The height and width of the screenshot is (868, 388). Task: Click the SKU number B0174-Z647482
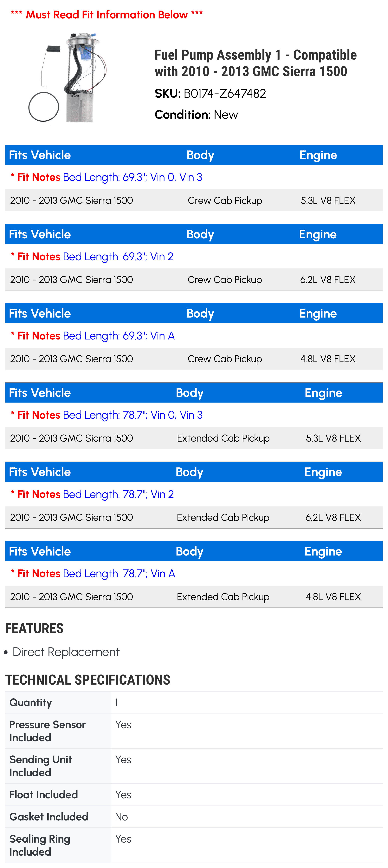tap(225, 94)
